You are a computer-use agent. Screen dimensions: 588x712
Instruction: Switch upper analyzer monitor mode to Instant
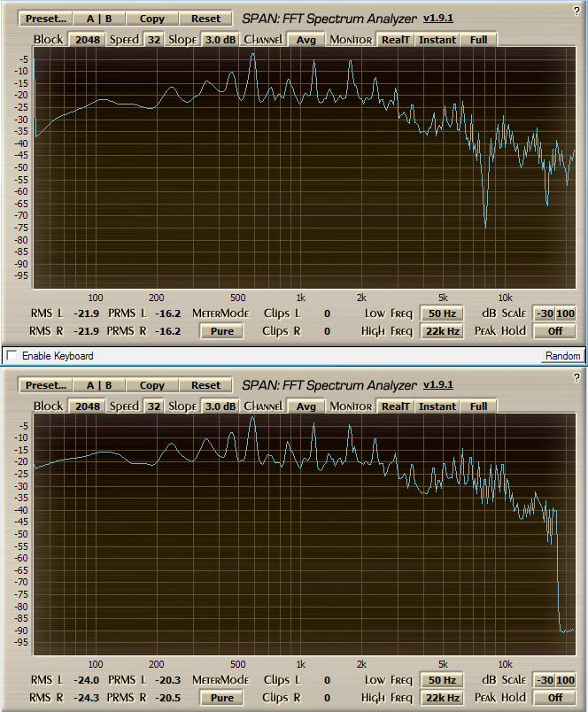437,40
